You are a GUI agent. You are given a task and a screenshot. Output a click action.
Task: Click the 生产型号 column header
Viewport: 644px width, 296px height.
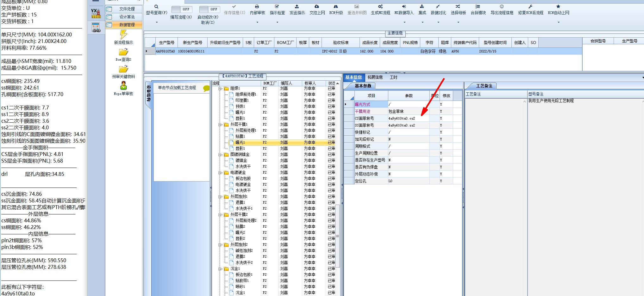click(166, 43)
